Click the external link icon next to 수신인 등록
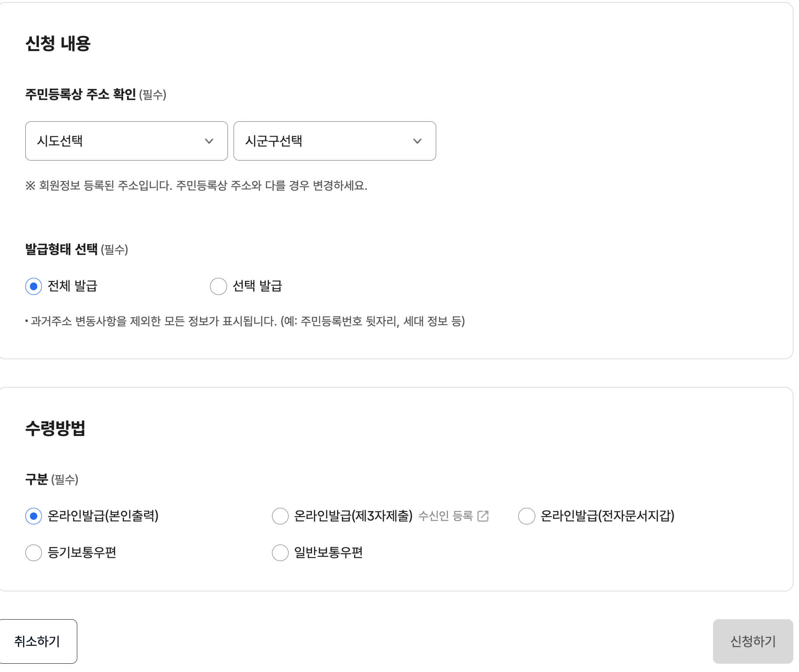 tap(482, 516)
